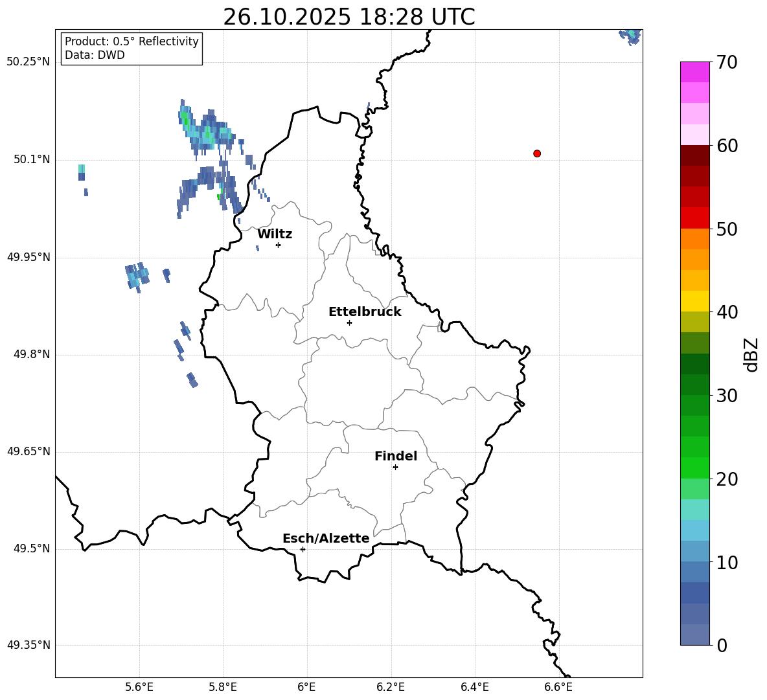The height and width of the screenshot is (700, 767).
Task: Click the bright red colorbar band above 50
Action: tap(694, 218)
